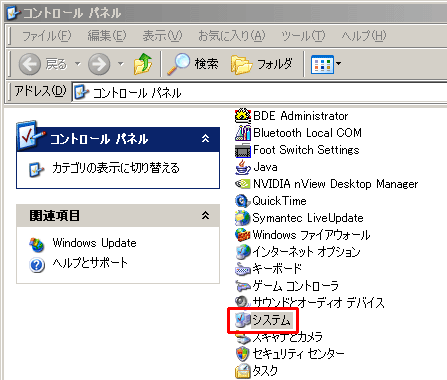
Task: Open the セキュリティ センター shield icon
Action: (x=243, y=354)
